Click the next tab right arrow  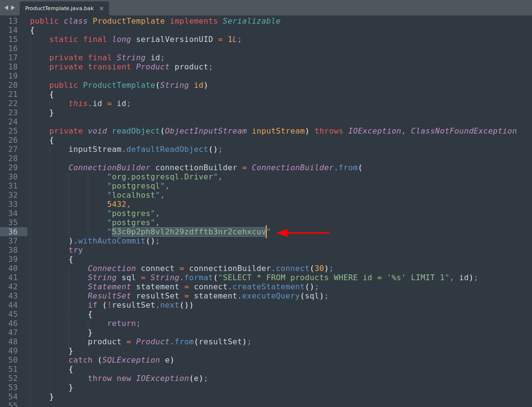(x=13, y=7)
